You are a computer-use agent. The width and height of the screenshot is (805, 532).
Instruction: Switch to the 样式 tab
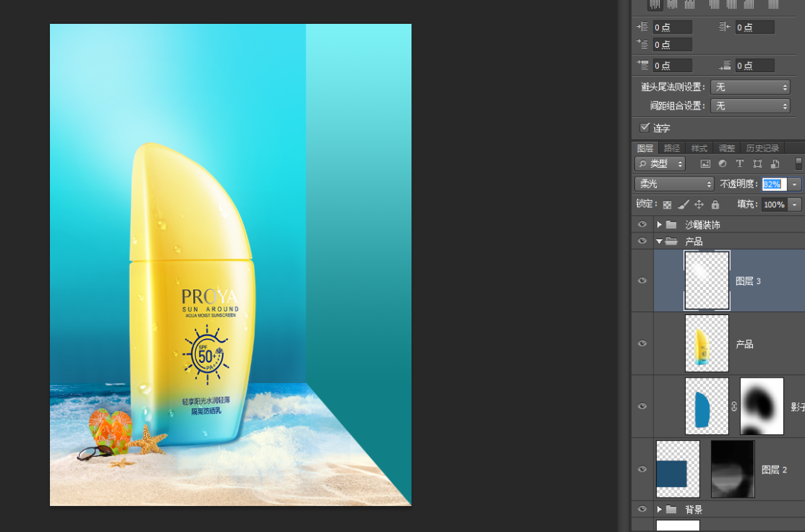pos(699,148)
